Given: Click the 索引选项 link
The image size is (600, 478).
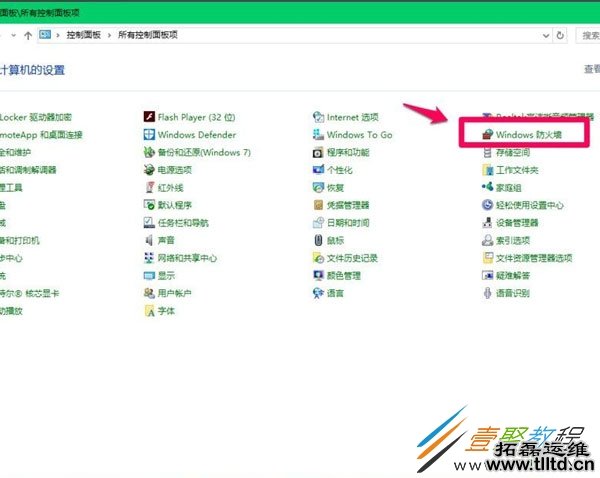Looking at the screenshot, I should pyautogui.click(x=513, y=240).
